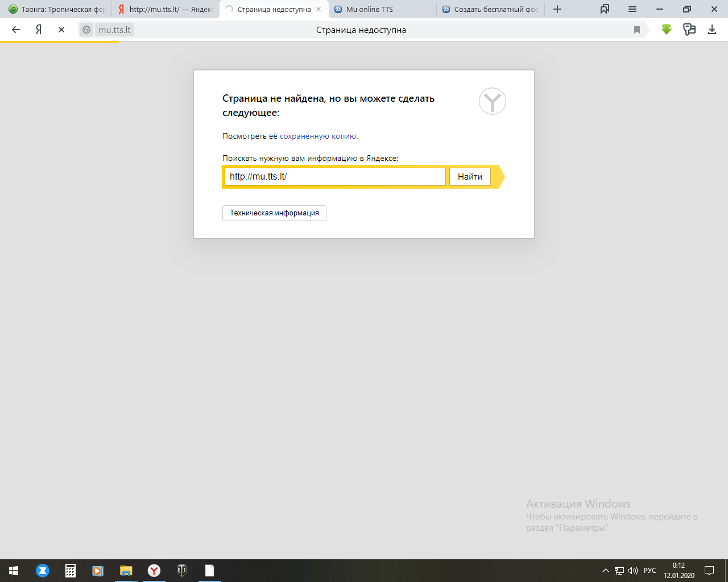Open the Yandex Browser main menu
728x582 pixels.
pyautogui.click(x=632, y=9)
